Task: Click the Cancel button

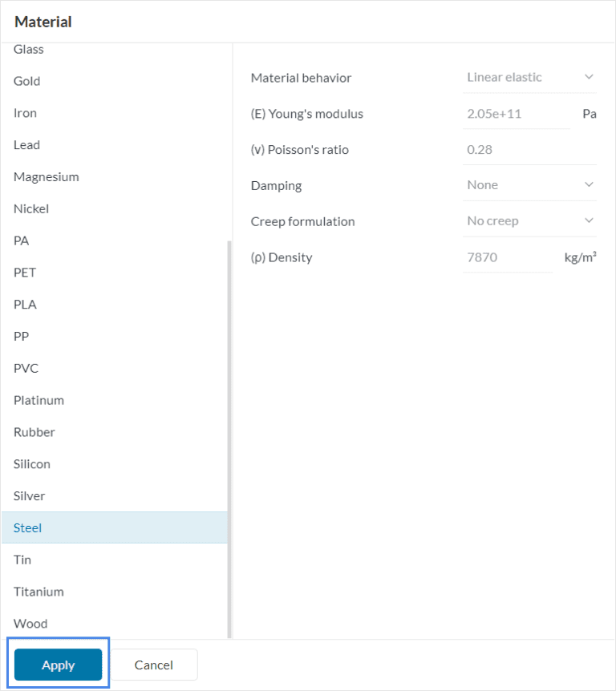Action: (x=154, y=665)
